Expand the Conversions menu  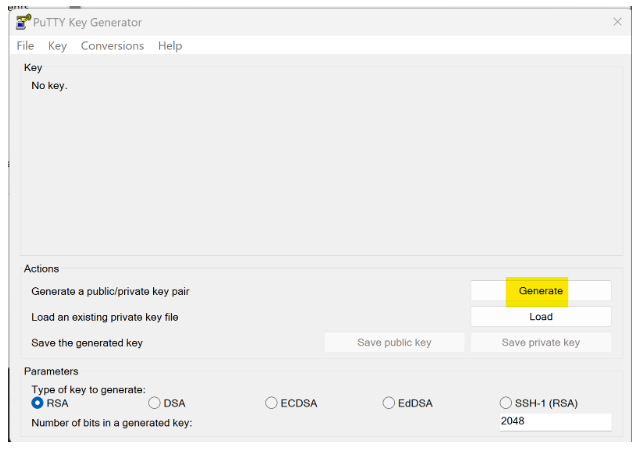pos(112,46)
